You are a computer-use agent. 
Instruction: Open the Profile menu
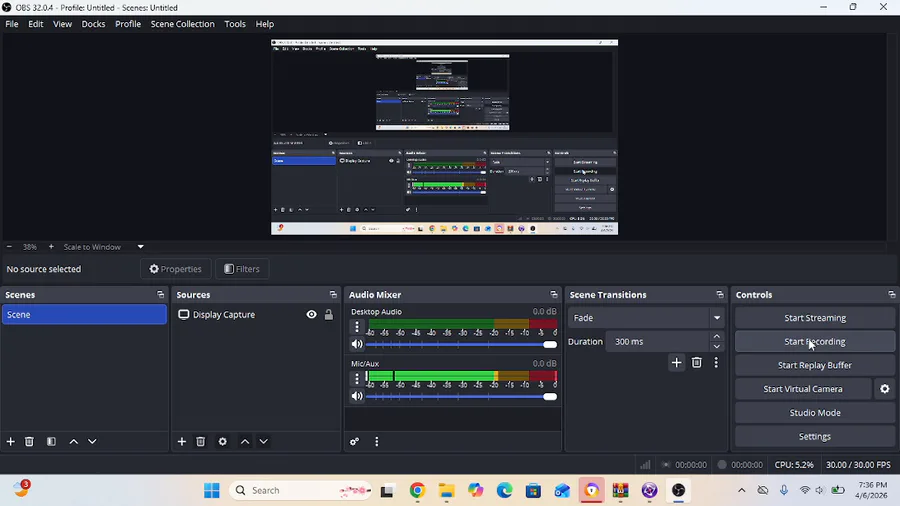[128, 24]
